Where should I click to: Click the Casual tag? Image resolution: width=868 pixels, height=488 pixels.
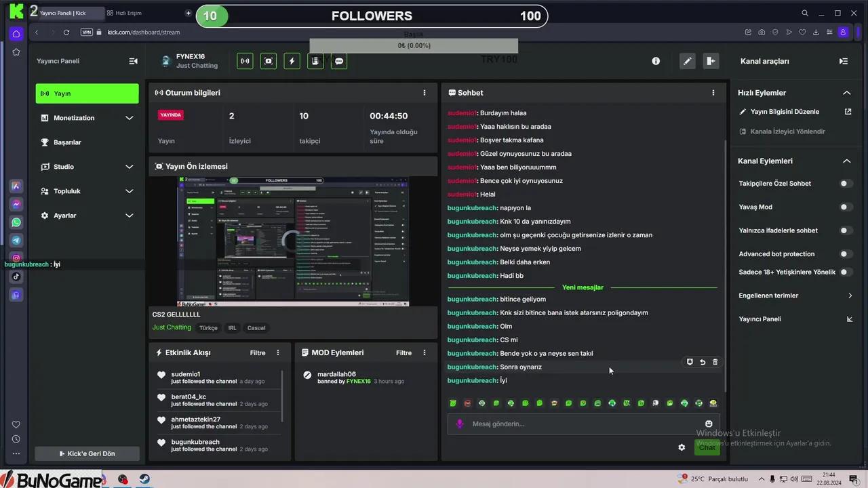[x=256, y=328]
